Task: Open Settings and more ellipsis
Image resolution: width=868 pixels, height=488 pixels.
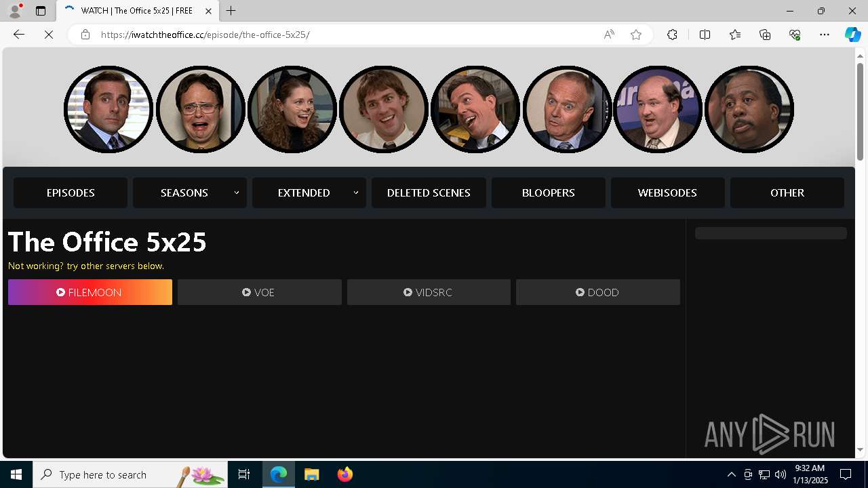Action: click(825, 35)
